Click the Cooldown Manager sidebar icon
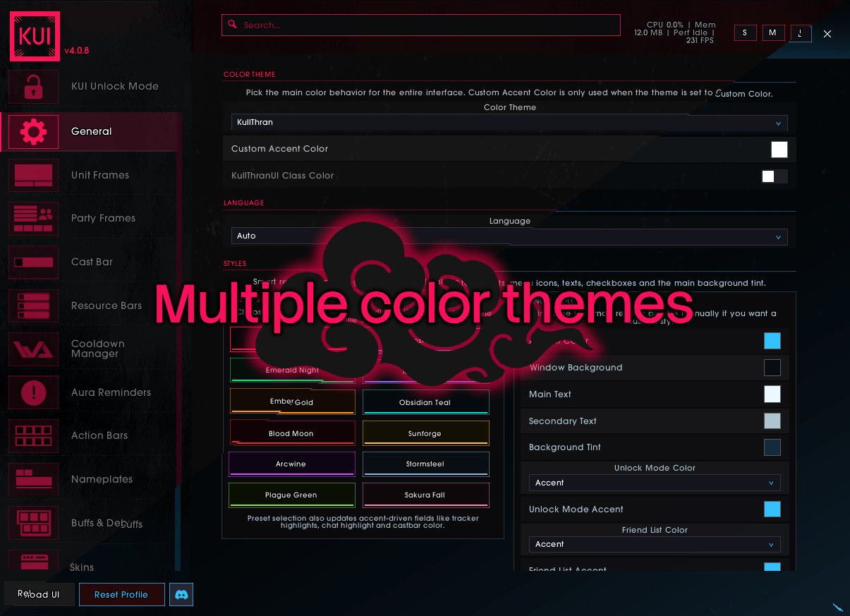850x616 pixels. (x=33, y=349)
